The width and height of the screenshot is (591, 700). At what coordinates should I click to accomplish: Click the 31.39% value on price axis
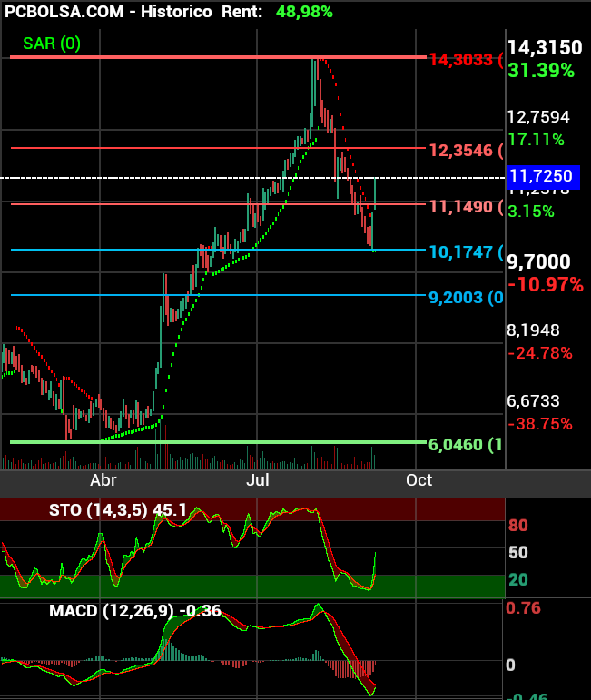(540, 71)
